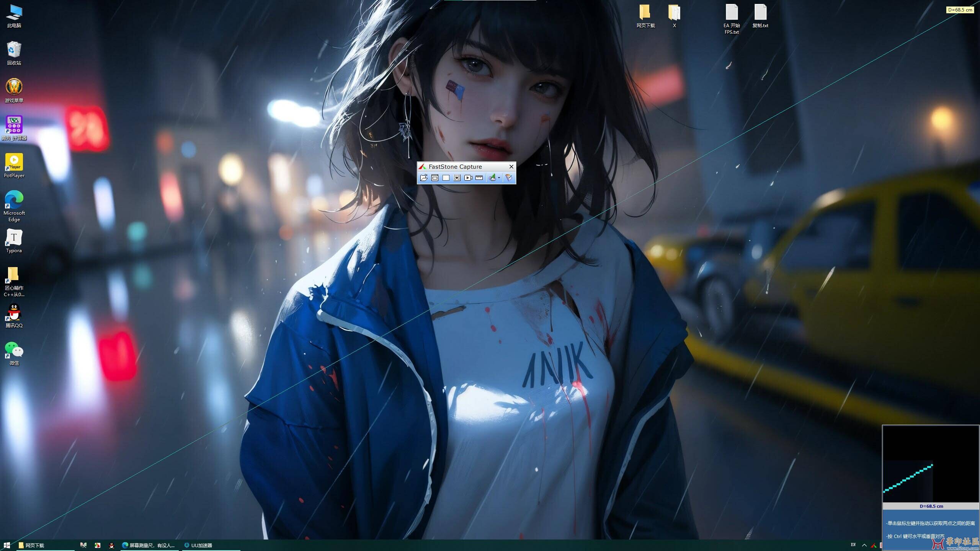
Task: Click the Windows Start button
Action: (x=7, y=545)
